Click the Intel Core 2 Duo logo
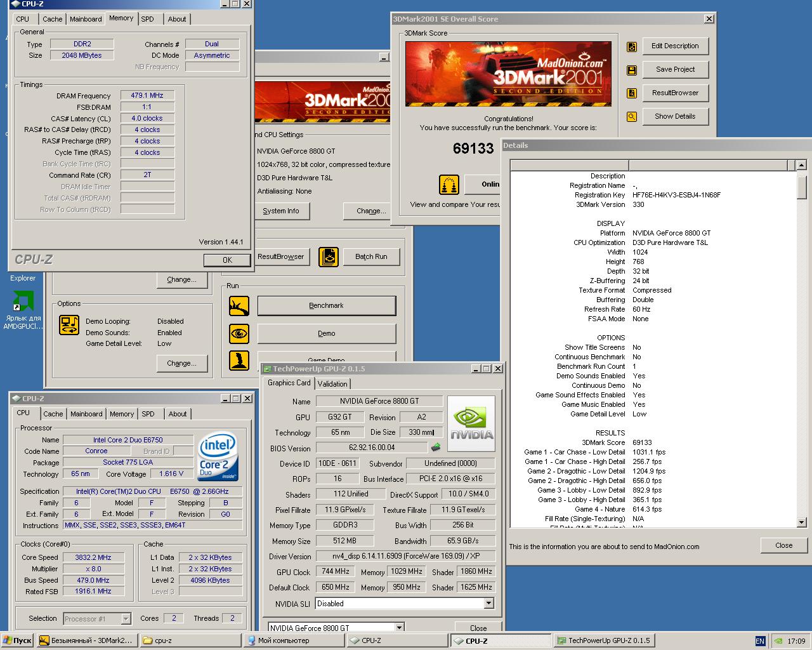 point(218,456)
